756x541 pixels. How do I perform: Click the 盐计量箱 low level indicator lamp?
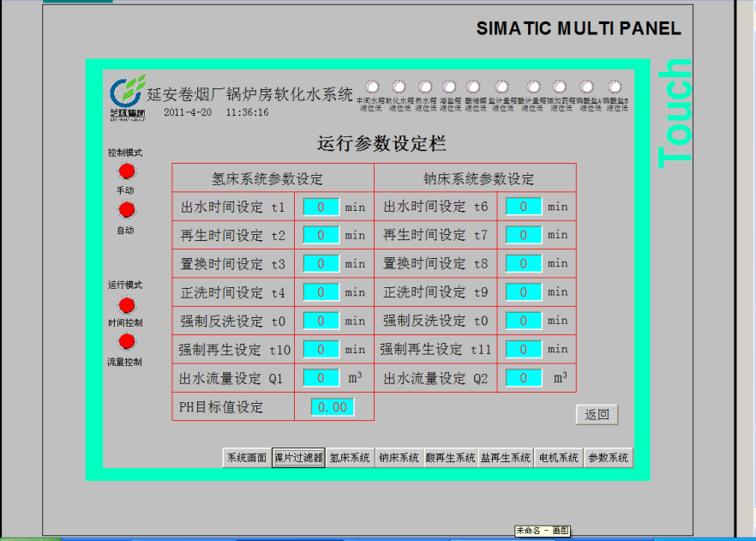tap(502, 87)
